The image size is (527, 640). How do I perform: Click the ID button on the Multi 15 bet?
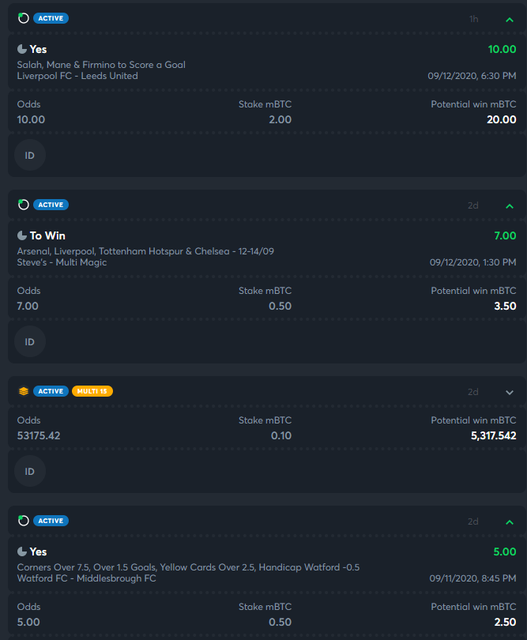[30, 471]
